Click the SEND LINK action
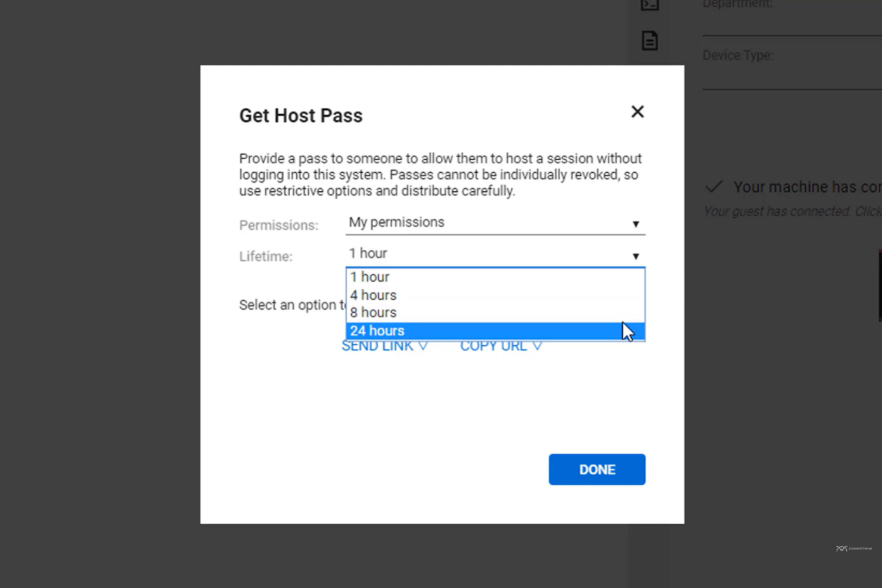Viewport: 882px width, 588px height. click(377, 346)
